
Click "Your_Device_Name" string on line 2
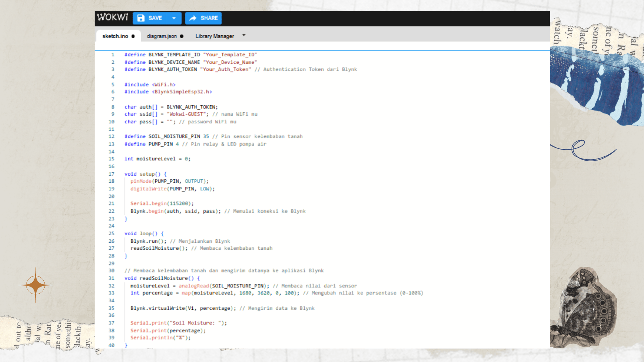pyautogui.click(x=230, y=62)
